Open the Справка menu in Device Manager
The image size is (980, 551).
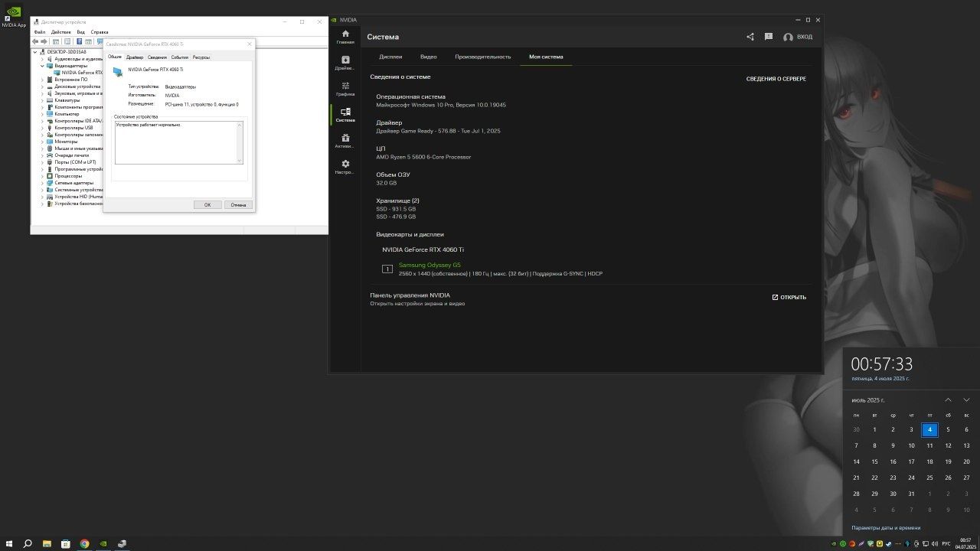pos(100,32)
